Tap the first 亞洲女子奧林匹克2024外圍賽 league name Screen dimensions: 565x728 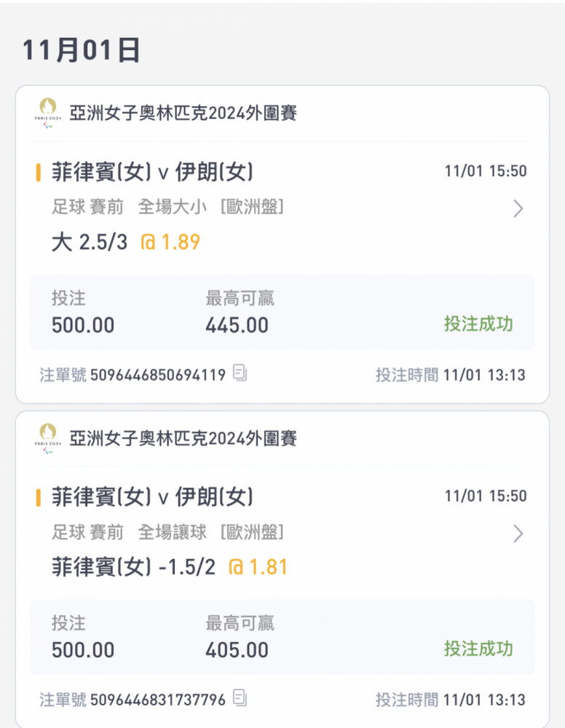pos(183,113)
